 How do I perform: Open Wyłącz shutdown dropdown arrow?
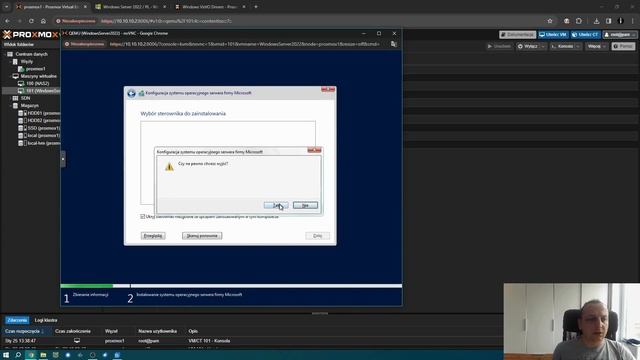point(542,47)
